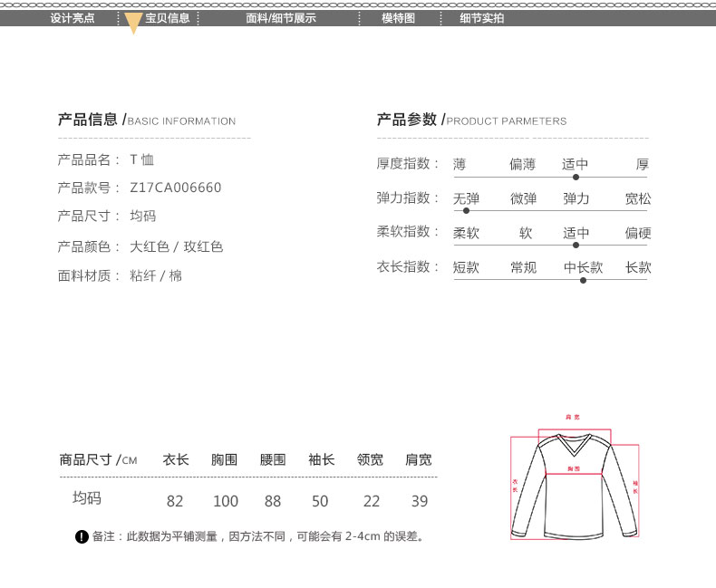Click the sweater measurement diagram

click(x=575, y=485)
